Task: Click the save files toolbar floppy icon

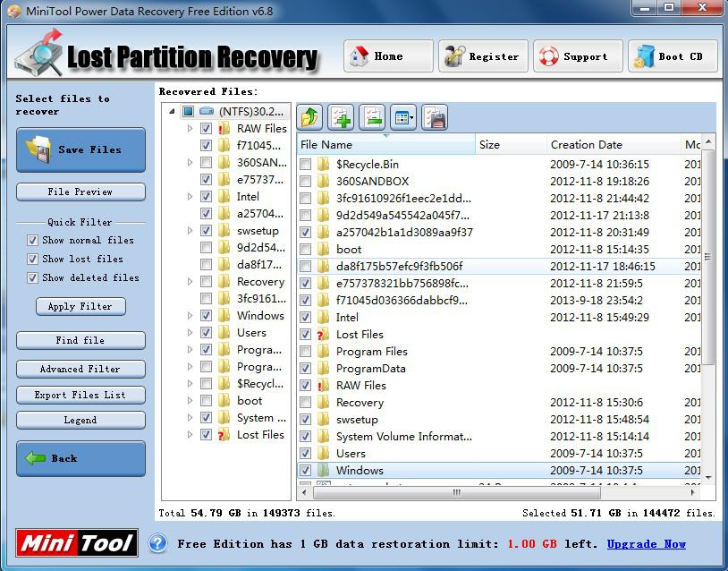Action: pos(435,117)
